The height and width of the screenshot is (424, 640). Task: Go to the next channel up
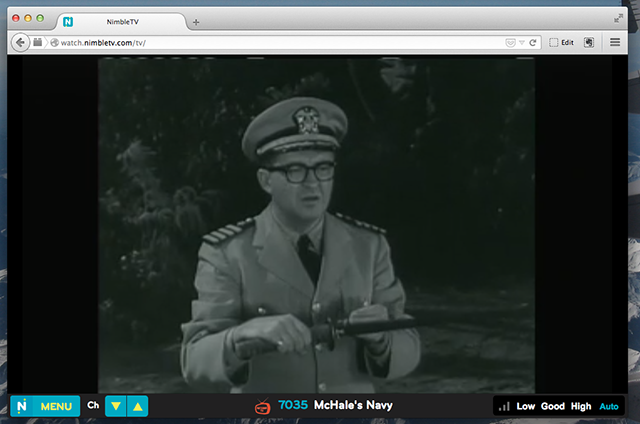click(x=138, y=406)
